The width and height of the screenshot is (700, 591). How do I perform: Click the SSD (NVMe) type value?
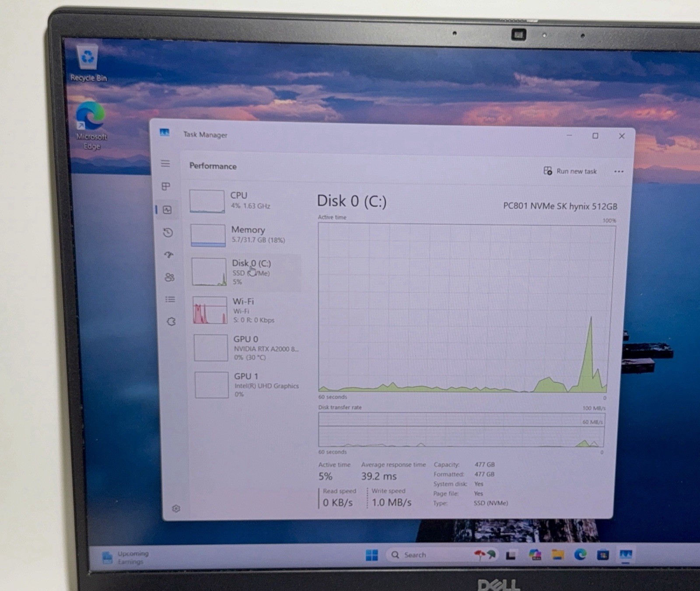pos(491,503)
